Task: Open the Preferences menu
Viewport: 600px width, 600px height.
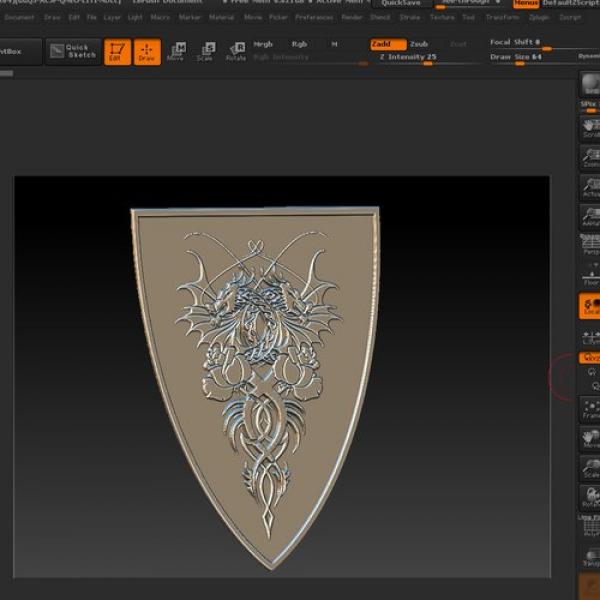Action: point(314,17)
